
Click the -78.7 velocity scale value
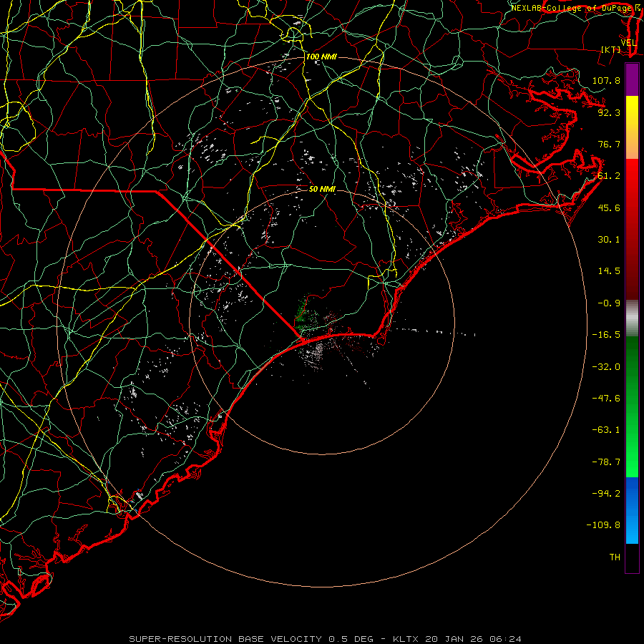[x=606, y=462]
